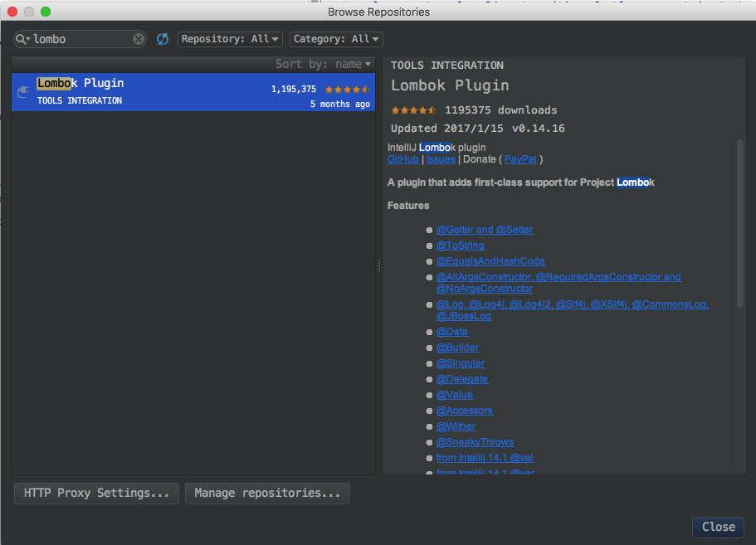The image size is (756, 545).
Task: Click the star rating in plugin list row
Action: tap(347, 89)
